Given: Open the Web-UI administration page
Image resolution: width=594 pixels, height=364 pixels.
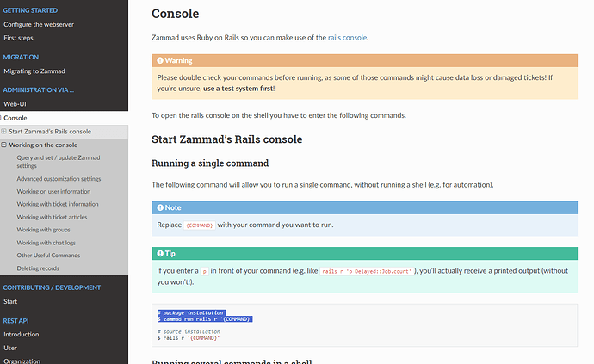Looking at the screenshot, I should (x=15, y=104).
